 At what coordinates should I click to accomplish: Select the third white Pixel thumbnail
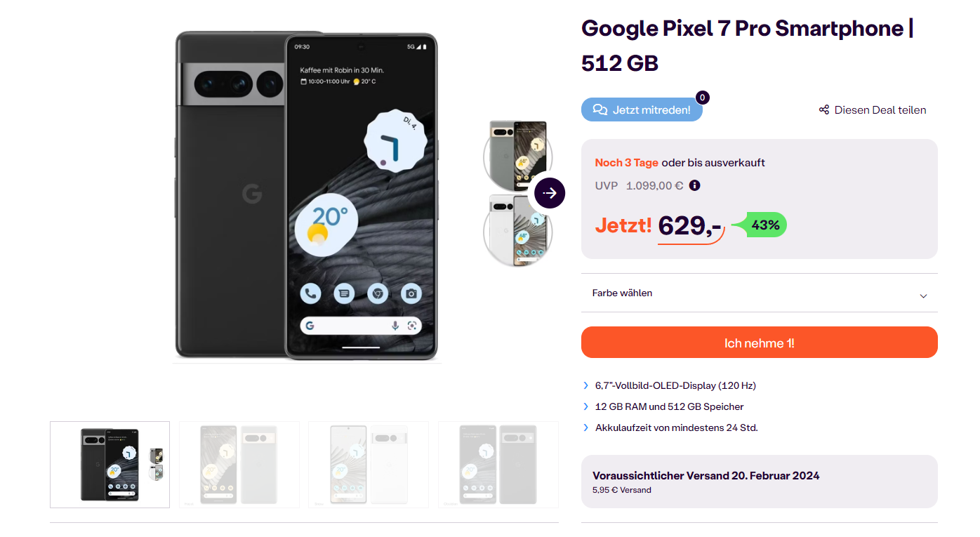click(369, 464)
